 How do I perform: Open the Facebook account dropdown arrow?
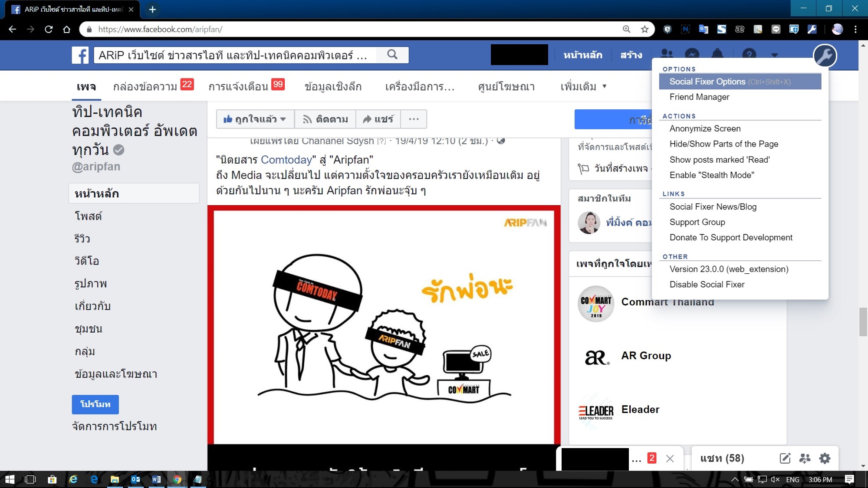(774, 55)
